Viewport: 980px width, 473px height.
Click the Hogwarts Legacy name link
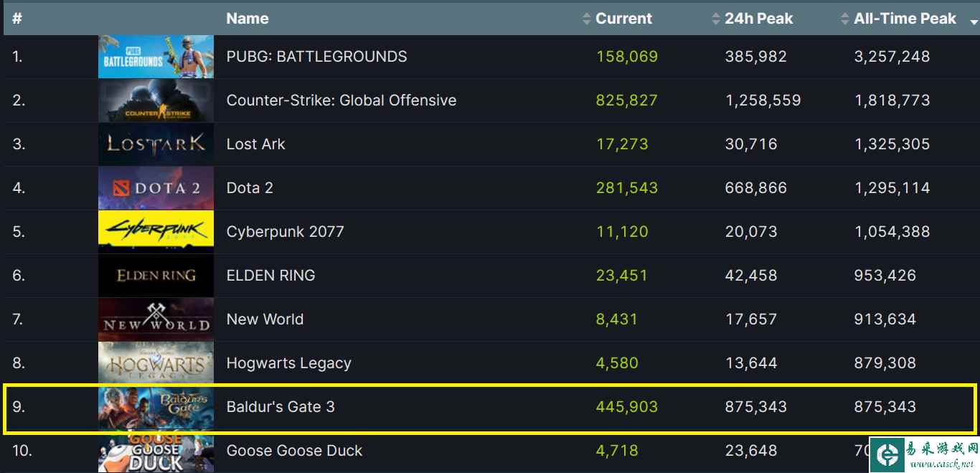[x=288, y=363]
